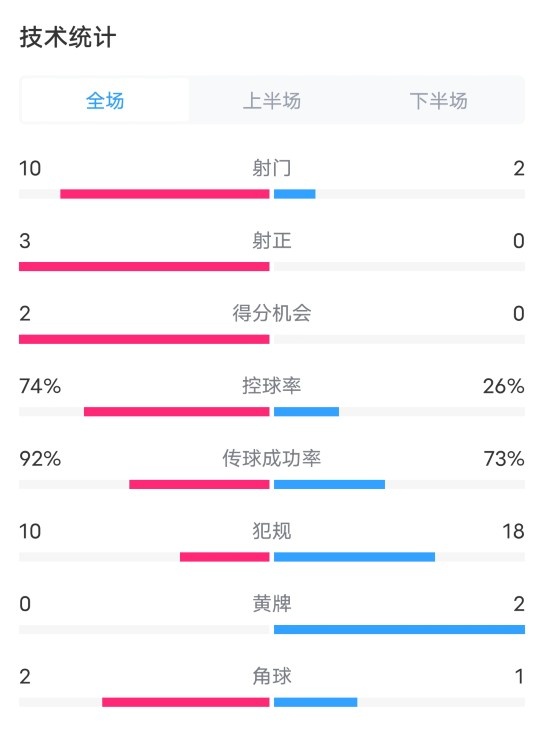Switch to the 全场 tab
545x736 pixels.
tap(105, 100)
